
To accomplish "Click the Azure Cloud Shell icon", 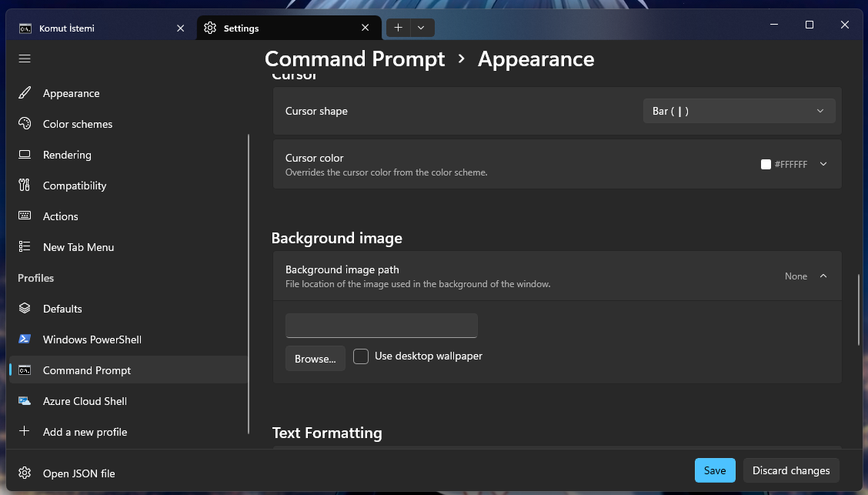I will pyautogui.click(x=25, y=401).
